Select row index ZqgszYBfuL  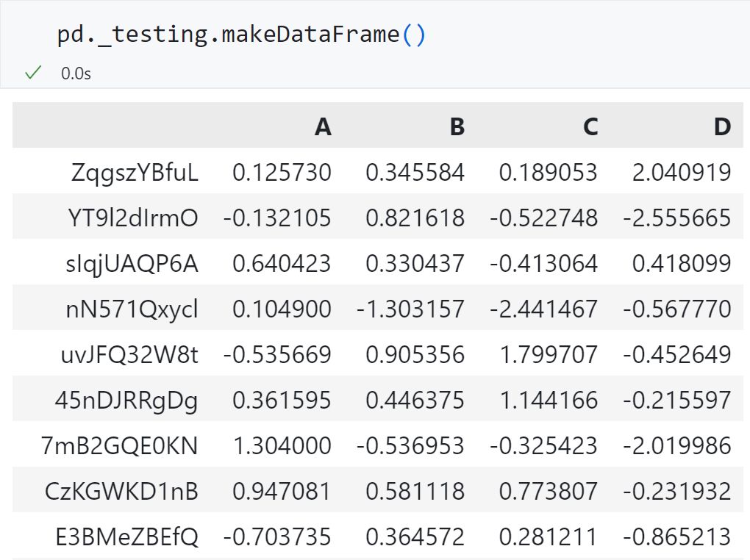tap(135, 173)
